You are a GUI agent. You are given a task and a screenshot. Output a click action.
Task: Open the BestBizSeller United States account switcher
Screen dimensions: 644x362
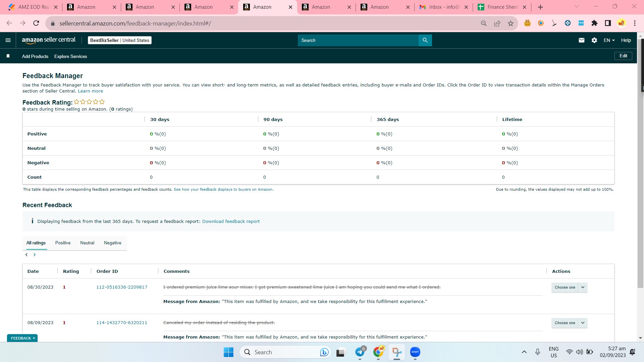(x=120, y=40)
